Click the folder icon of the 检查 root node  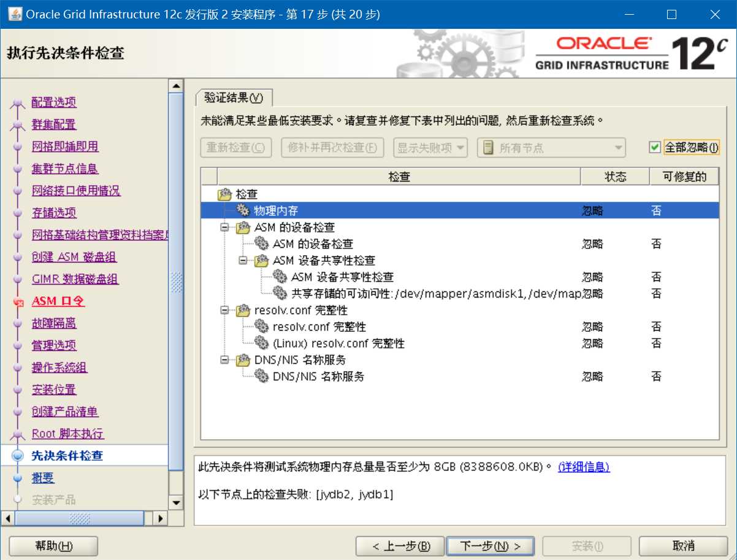[x=225, y=194]
